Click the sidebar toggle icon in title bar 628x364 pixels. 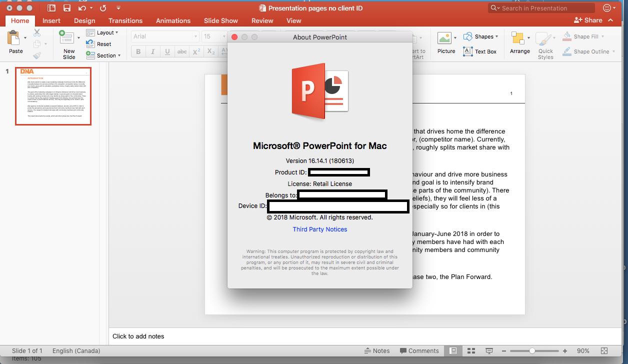pyautogui.click(x=51, y=8)
